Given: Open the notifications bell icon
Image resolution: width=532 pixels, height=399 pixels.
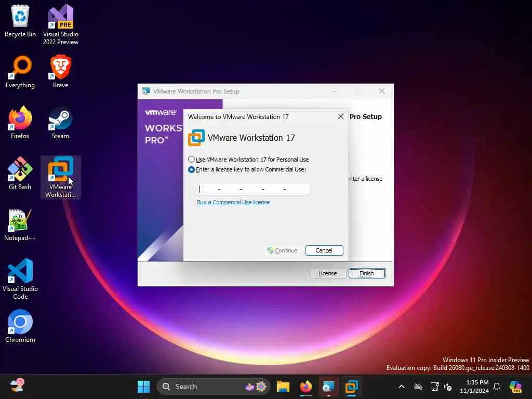Looking at the screenshot, I should point(497,387).
